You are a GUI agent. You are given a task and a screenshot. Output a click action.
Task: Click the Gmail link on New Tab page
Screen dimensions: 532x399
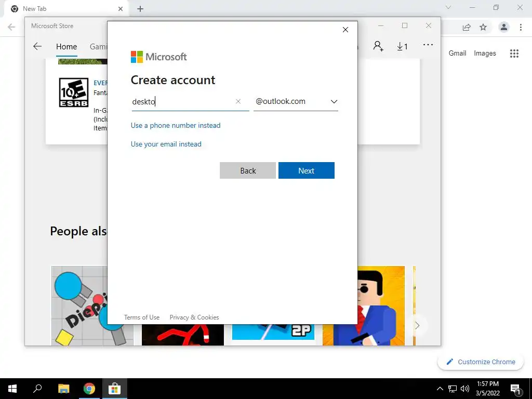tap(457, 54)
